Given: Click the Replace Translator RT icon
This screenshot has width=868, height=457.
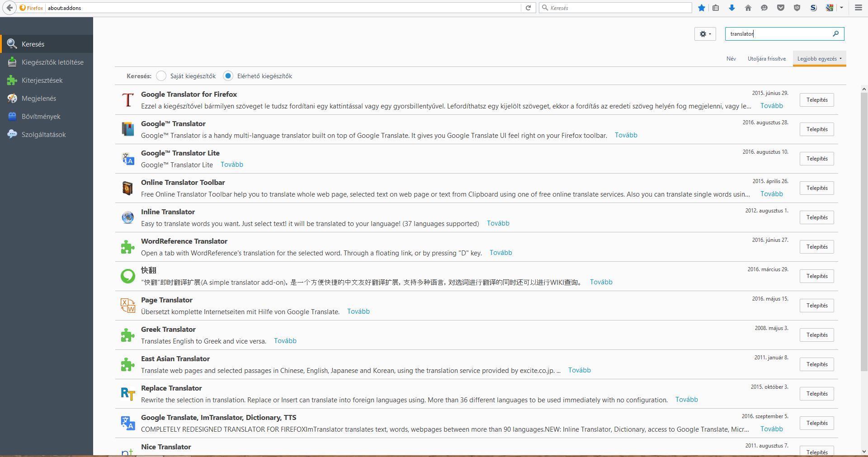Looking at the screenshot, I should pos(128,394).
